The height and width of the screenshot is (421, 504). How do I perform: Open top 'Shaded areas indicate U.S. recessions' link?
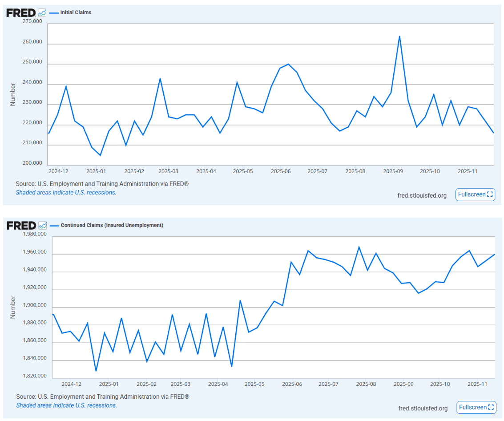pos(66,192)
